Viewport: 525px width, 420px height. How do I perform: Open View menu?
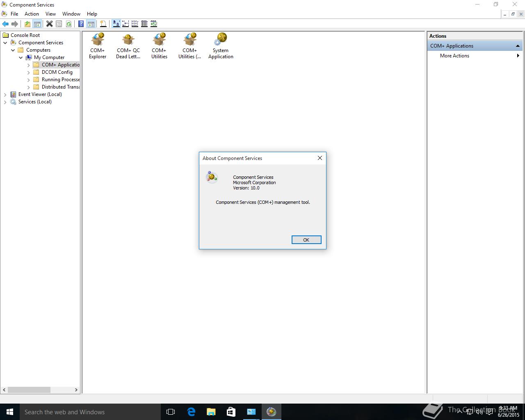[x=50, y=14]
